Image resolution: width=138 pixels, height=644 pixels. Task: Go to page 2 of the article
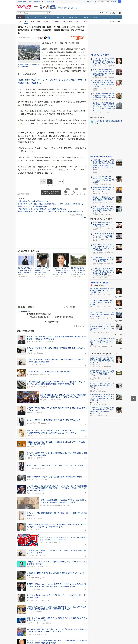tap(55, 182)
